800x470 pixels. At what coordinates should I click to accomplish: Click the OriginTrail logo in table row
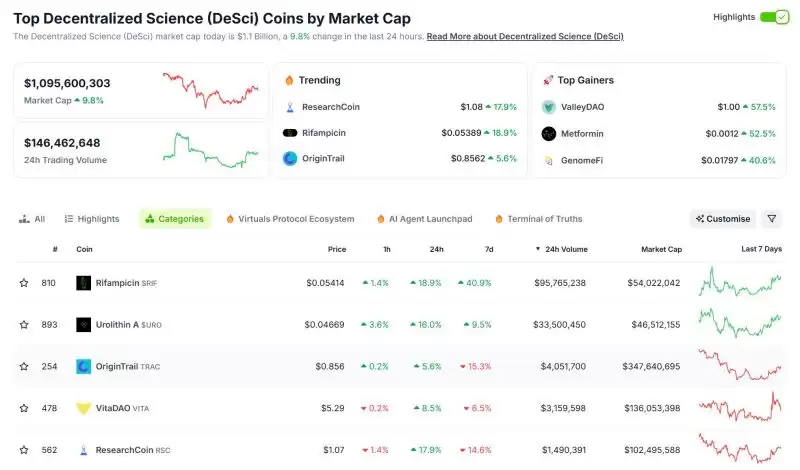[x=83, y=367]
